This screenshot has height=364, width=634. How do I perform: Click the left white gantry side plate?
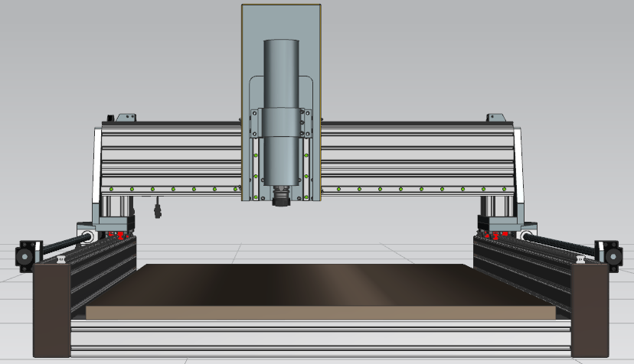point(96,164)
